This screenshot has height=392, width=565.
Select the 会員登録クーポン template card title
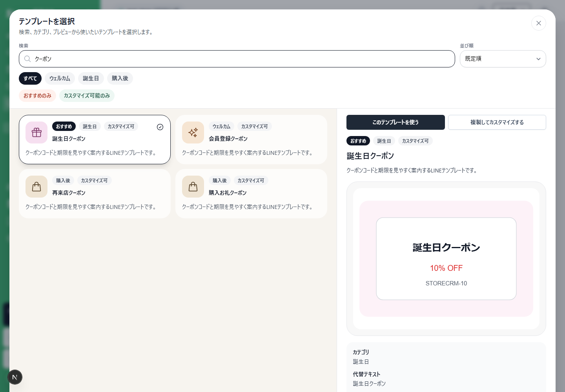coord(228,139)
